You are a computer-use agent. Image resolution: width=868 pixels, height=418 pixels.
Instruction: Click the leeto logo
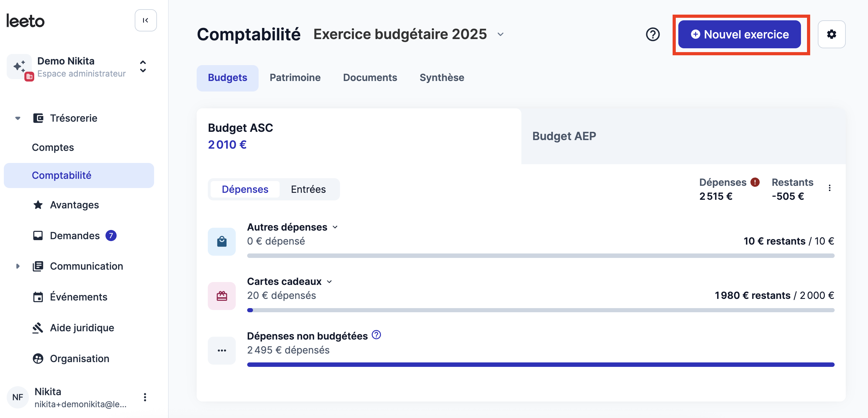tap(26, 21)
